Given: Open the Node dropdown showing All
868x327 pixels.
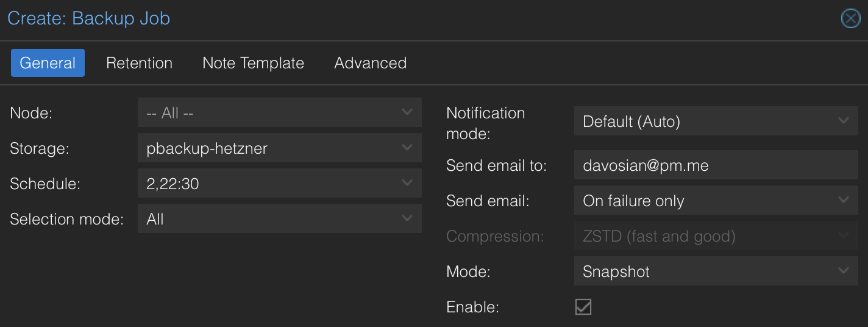Looking at the screenshot, I should click(x=280, y=113).
